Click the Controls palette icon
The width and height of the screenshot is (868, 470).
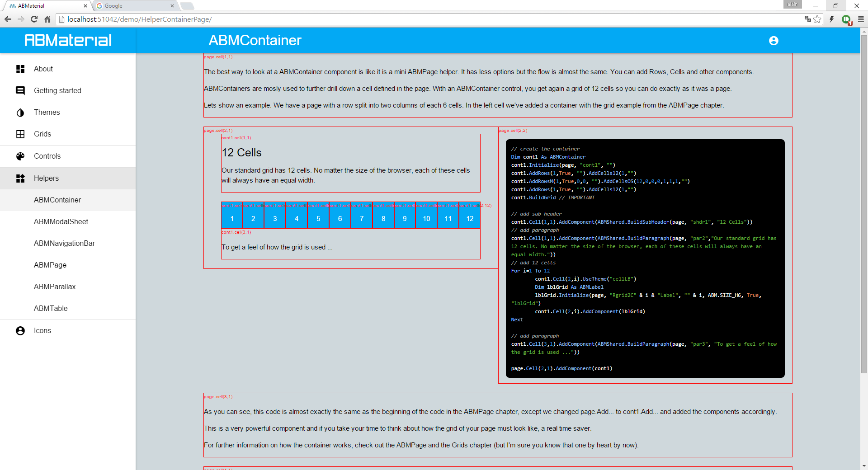[20, 156]
